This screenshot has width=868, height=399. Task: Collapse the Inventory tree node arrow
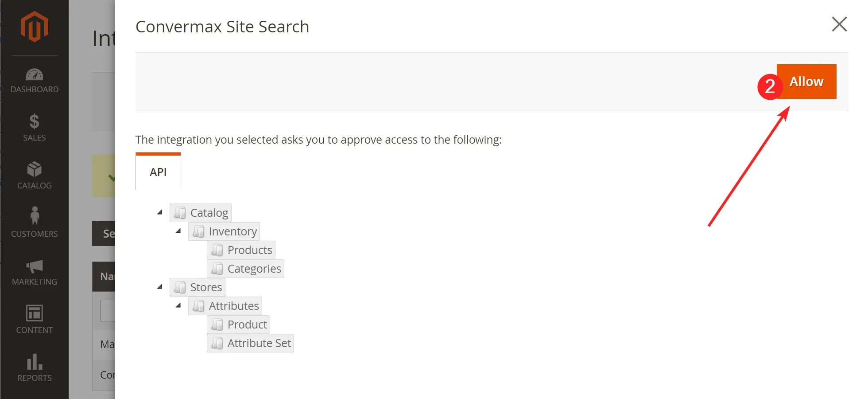(178, 231)
